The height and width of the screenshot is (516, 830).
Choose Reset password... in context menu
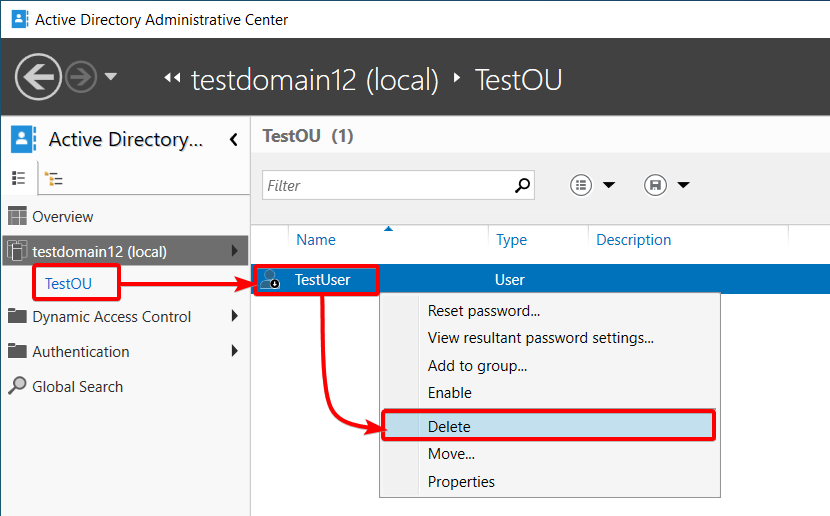click(x=483, y=311)
